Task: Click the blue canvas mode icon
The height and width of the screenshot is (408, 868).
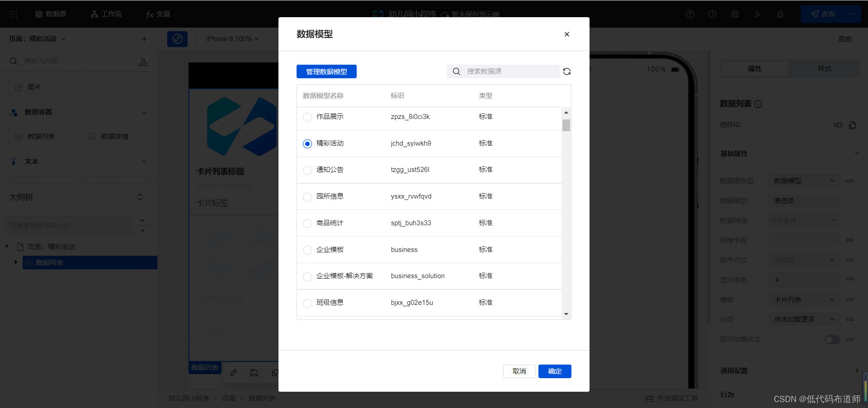Action: 177,39
